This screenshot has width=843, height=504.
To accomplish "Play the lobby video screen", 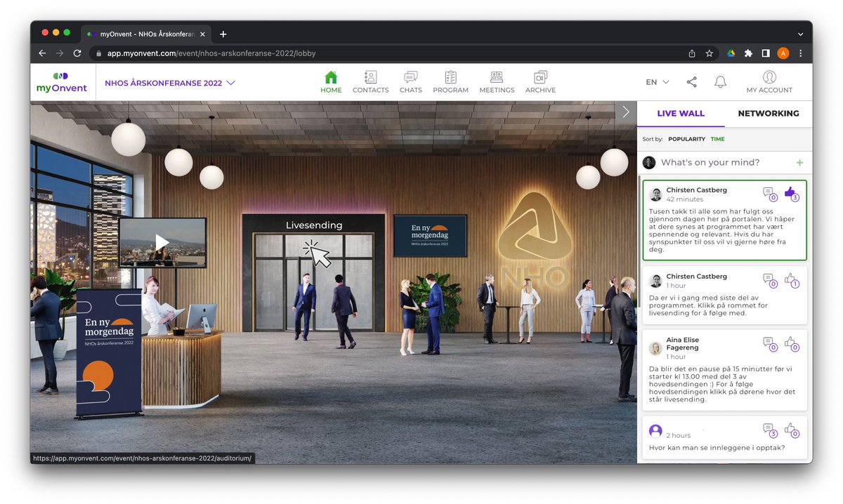I will pos(162,242).
